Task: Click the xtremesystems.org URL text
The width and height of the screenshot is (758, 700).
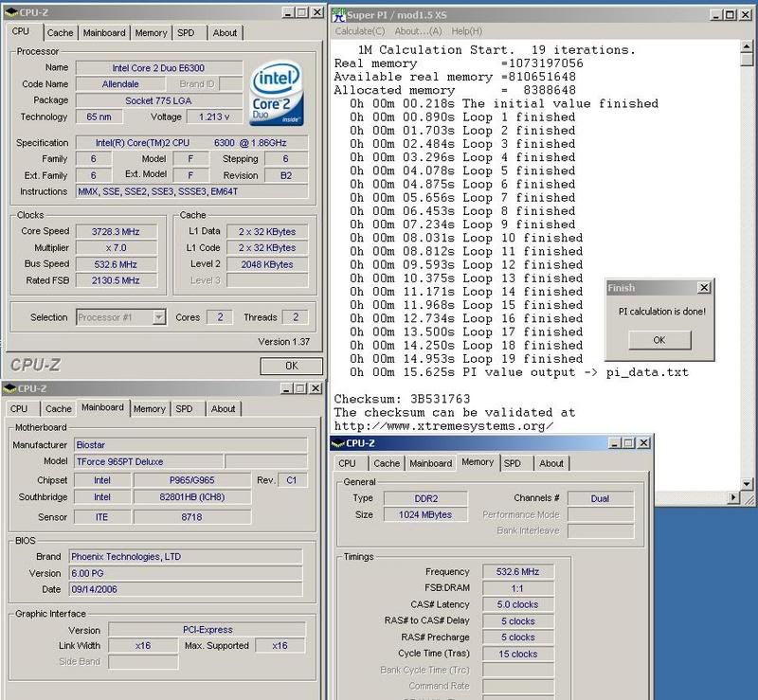Action: point(443,426)
